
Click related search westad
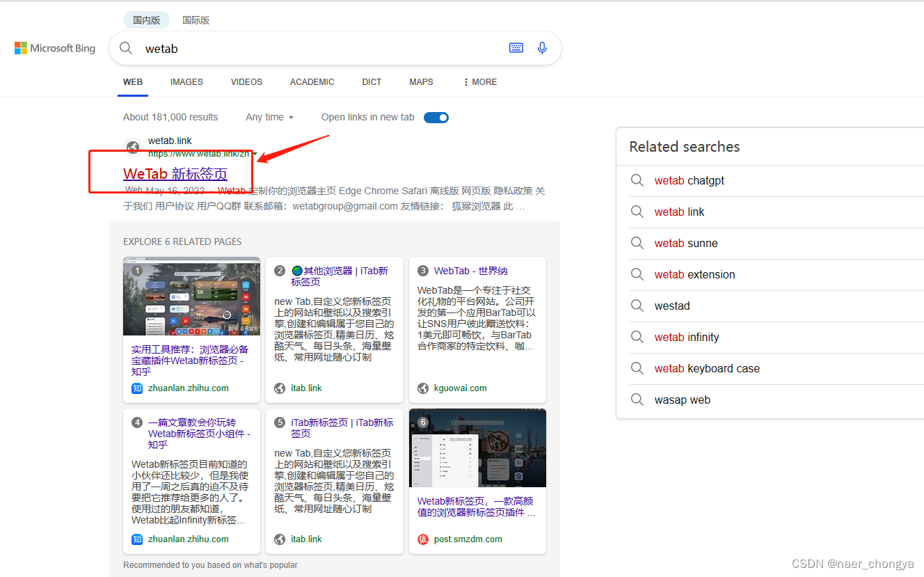tap(672, 306)
